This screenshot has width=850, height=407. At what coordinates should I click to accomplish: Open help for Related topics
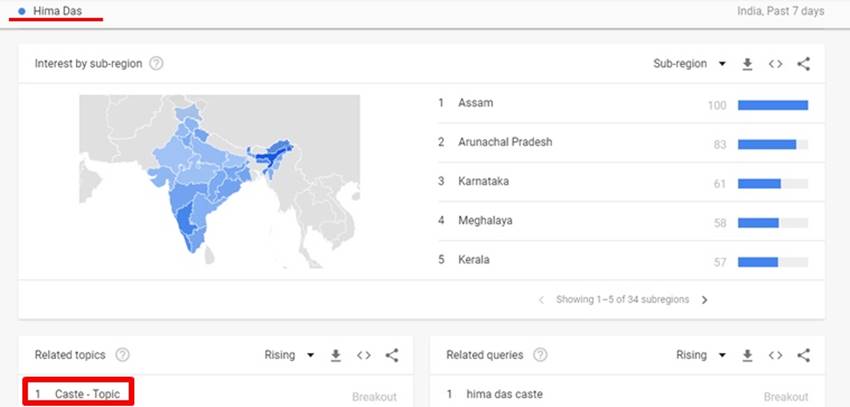tap(123, 355)
